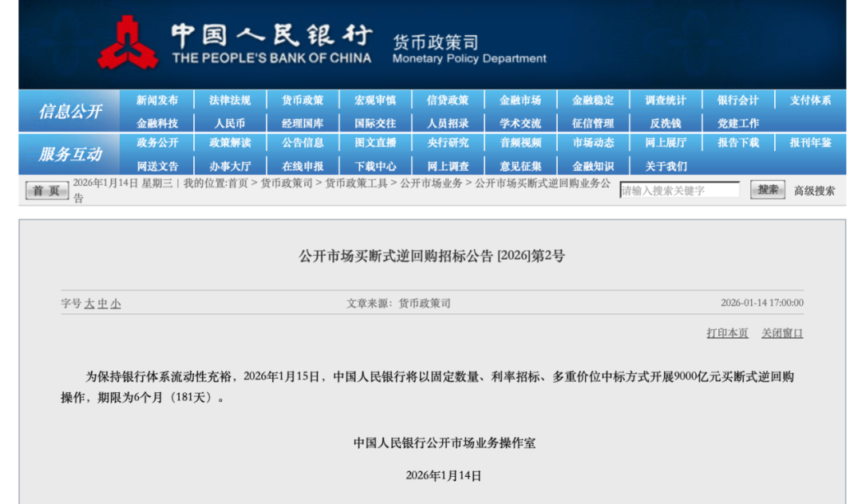The width and height of the screenshot is (862, 504).
Task: Go to 银行会计 section
Action: [737, 100]
